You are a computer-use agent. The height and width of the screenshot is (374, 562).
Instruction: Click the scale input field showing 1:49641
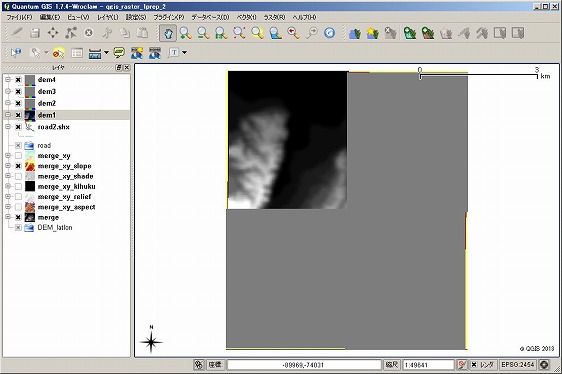[x=428, y=365]
